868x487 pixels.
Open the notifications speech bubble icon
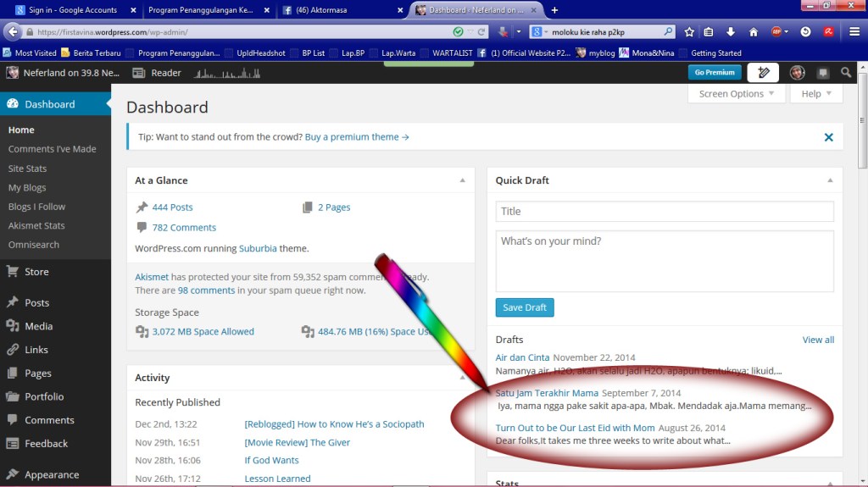(823, 73)
